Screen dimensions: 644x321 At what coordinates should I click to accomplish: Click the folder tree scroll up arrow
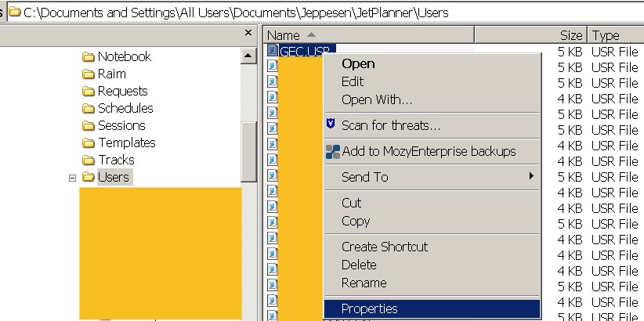tap(248, 56)
